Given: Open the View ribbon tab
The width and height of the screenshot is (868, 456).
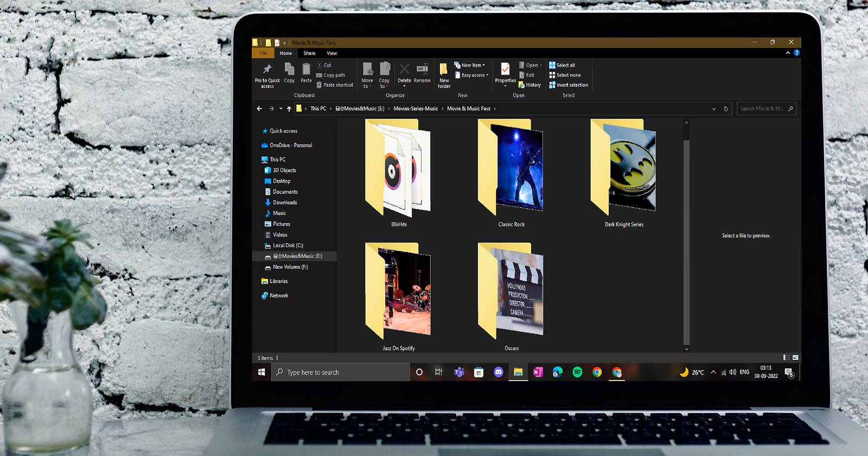Looking at the screenshot, I should (x=331, y=53).
